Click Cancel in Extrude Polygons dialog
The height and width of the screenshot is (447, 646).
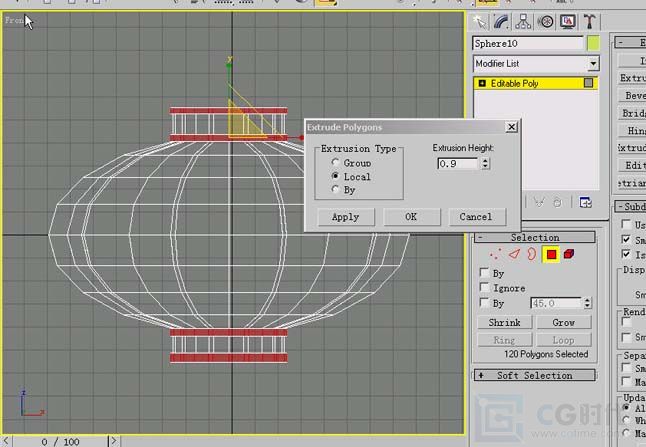[x=476, y=217]
